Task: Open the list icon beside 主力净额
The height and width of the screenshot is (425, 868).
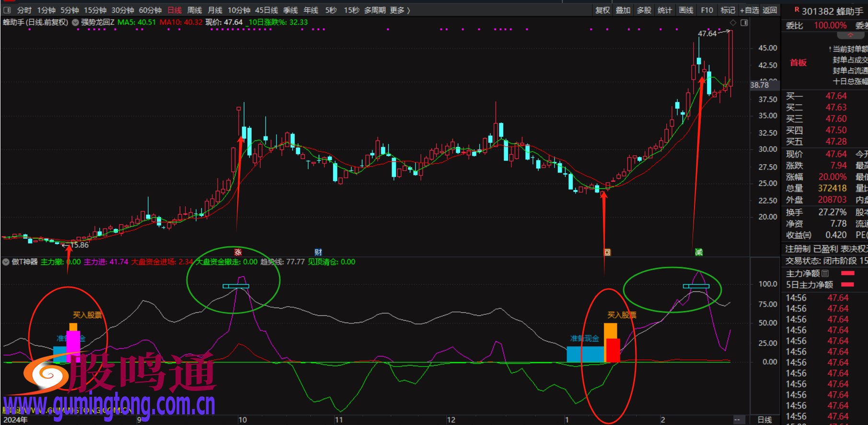Action: 825,273
